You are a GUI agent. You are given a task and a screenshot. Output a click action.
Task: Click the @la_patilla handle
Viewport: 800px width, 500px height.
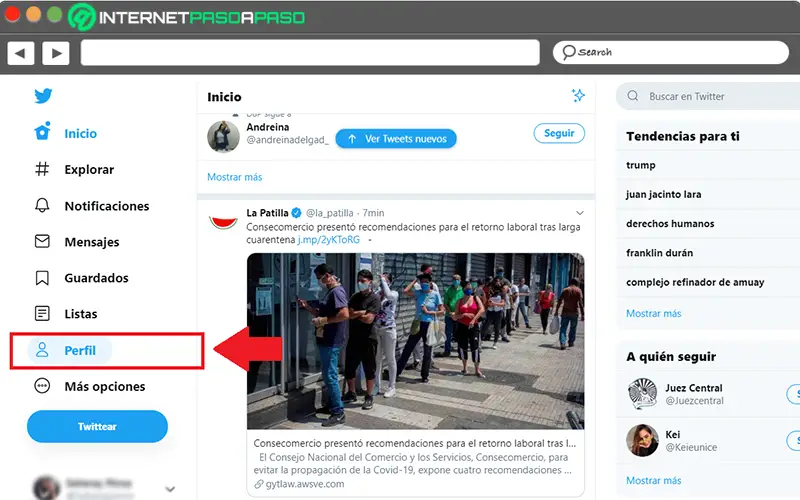coord(330,213)
